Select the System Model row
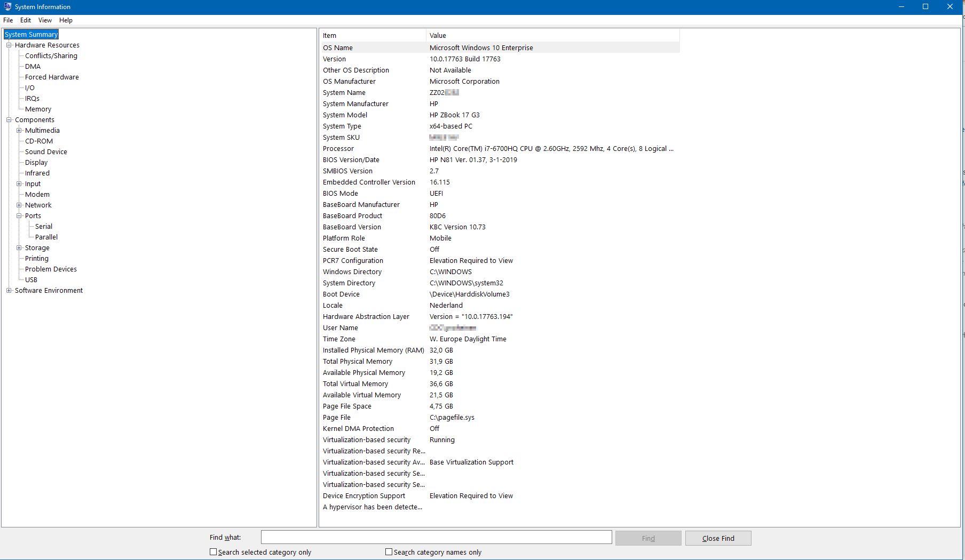The height and width of the screenshot is (560, 965). click(500, 115)
